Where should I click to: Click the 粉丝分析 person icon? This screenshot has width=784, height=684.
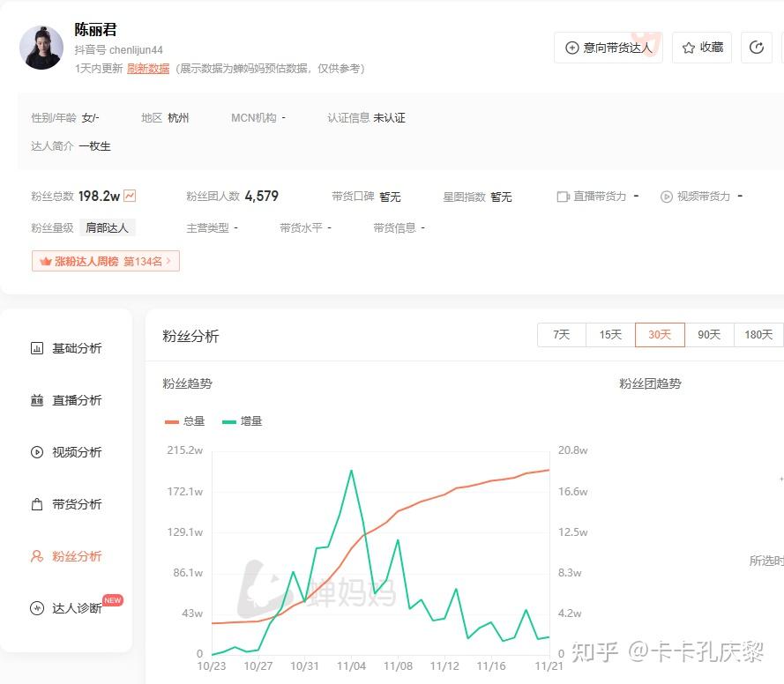(x=37, y=556)
